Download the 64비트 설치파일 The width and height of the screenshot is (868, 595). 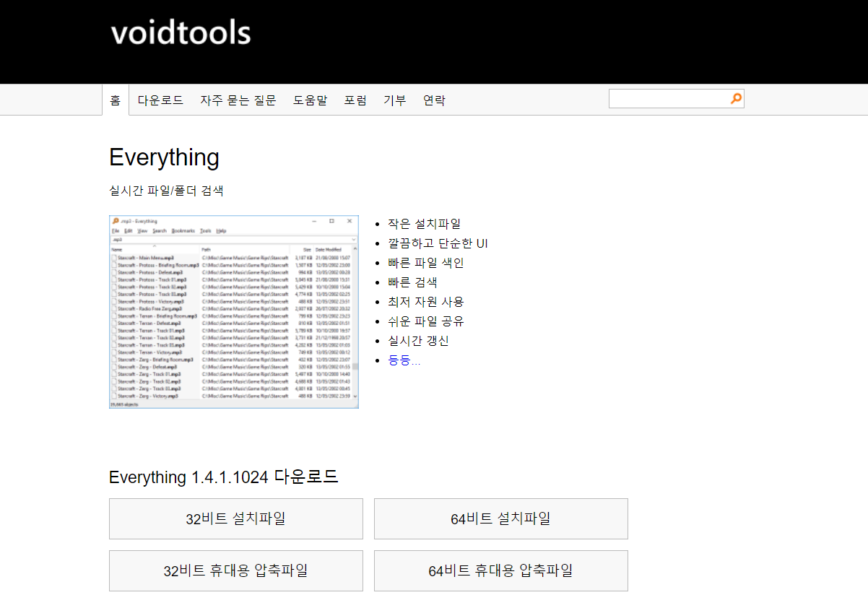[501, 518]
